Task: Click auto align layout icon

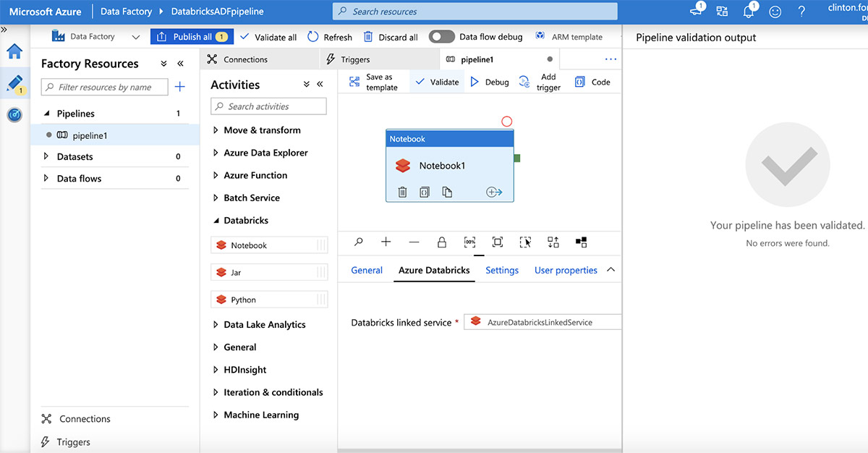Action: point(553,242)
